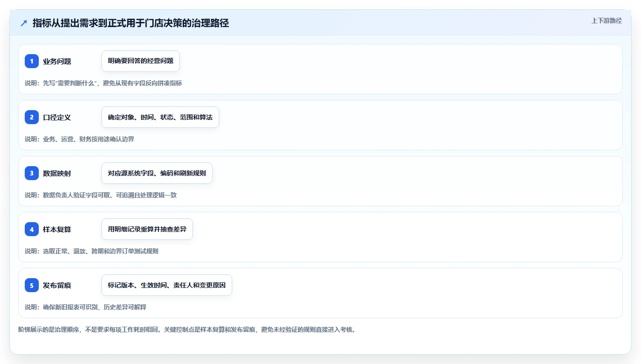Click the step 2 number badge
The width and height of the screenshot is (641, 364).
click(32, 117)
